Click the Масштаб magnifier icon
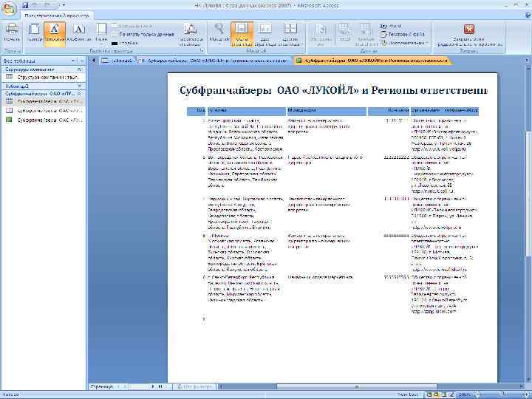 pyautogui.click(x=219, y=29)
